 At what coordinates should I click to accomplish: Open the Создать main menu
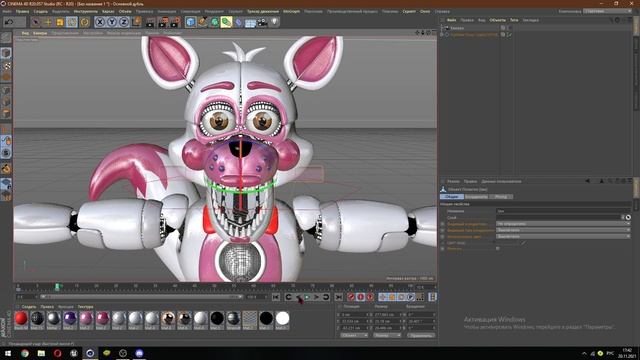coord(41,11)
